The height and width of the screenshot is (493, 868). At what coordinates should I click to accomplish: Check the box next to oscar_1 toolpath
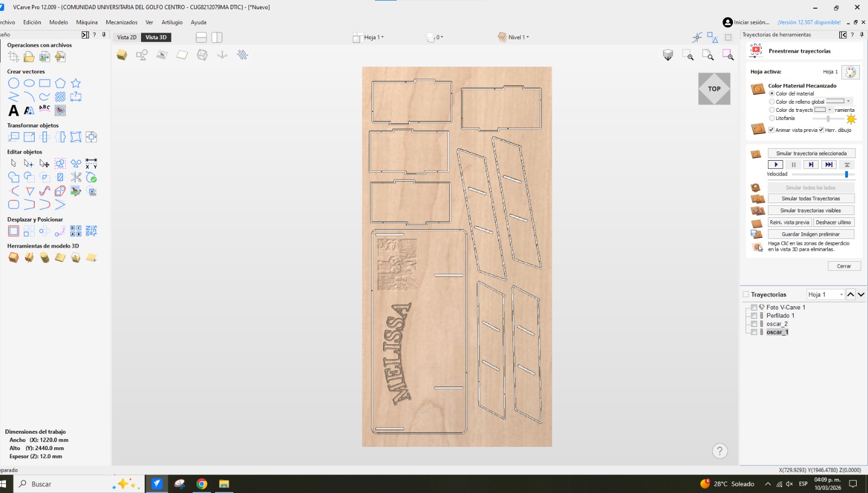coord(754,332)
